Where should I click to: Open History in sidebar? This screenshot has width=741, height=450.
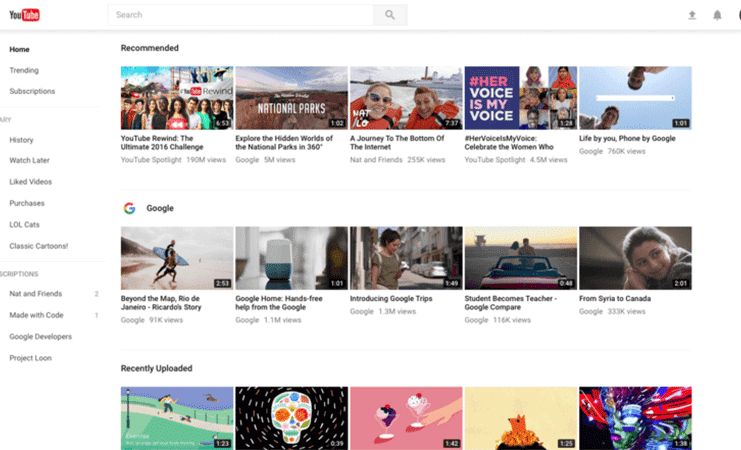click(21, 140)
